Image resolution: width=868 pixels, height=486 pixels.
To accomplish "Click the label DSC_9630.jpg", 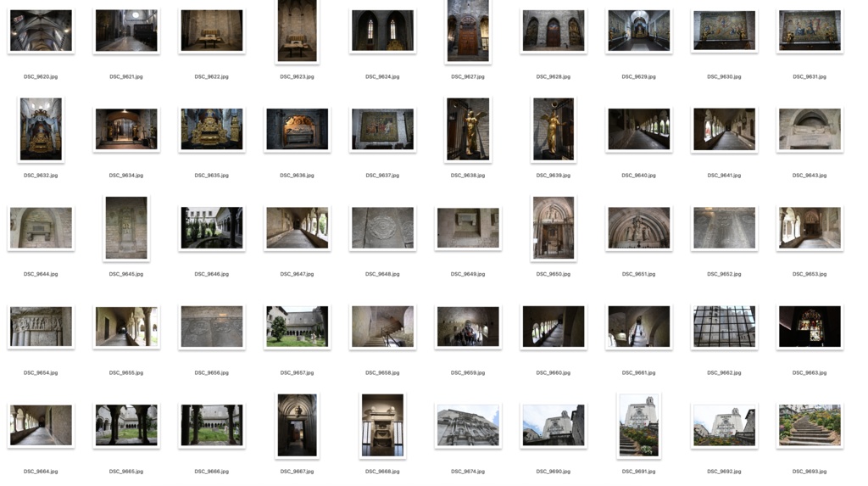I will point(724,77).
